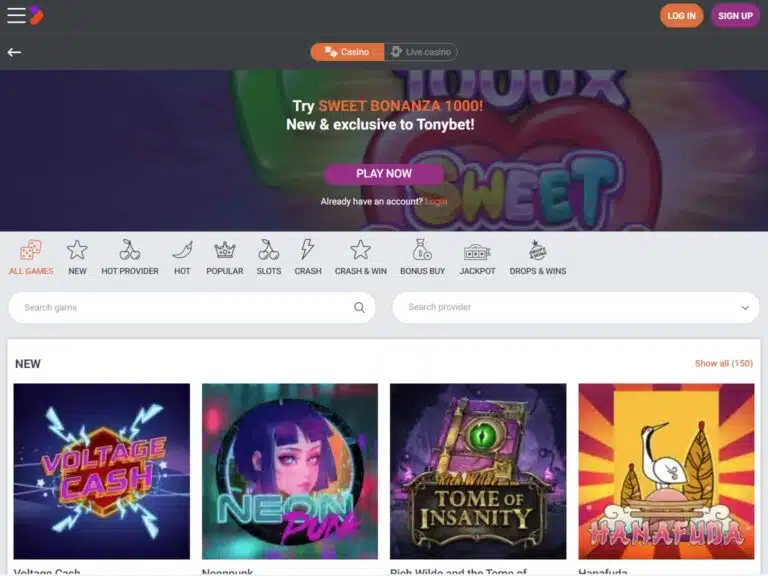768x576 pixels.
Task: Select the All Games dice icon
Action: [x=31, y=250]
